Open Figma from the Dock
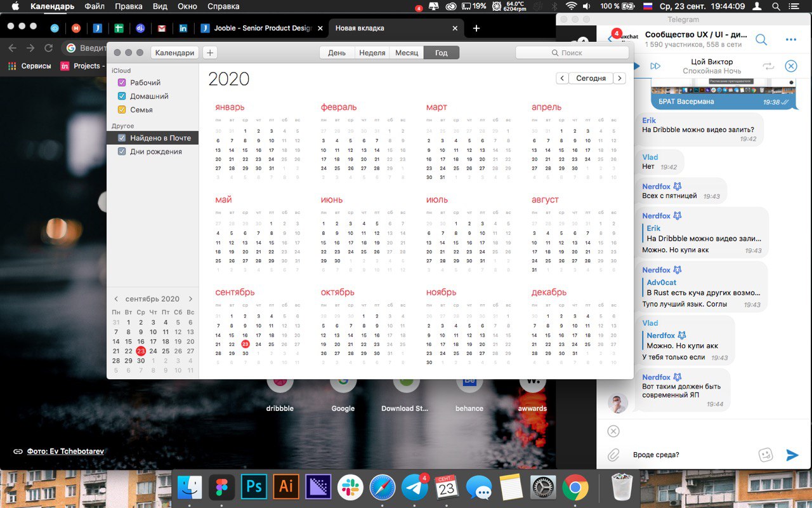The height and width of the screenshot is (508, 812). coord(222,487)
